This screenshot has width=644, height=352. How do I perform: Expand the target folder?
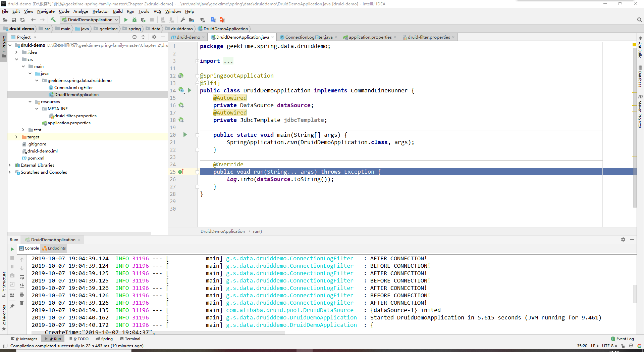click(16, 137)
